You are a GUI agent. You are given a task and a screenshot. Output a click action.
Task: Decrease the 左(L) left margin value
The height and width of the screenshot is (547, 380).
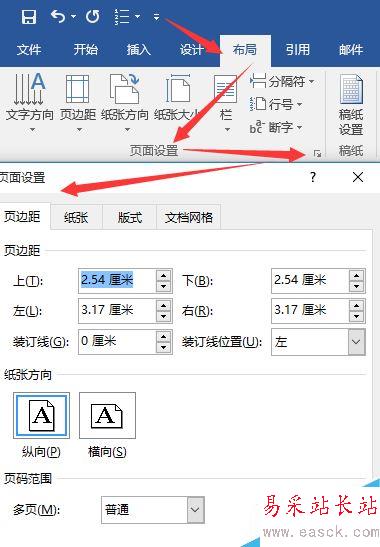163,317
